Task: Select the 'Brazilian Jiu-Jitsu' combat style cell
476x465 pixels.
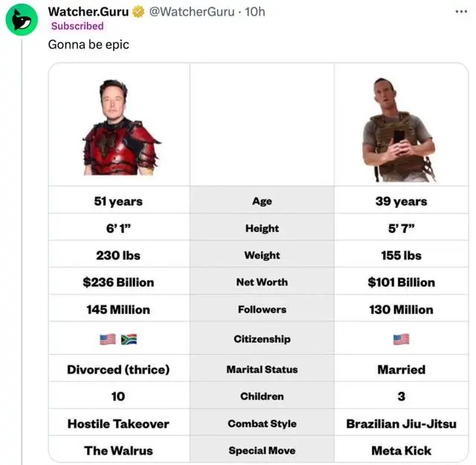Action: point(401,424)
